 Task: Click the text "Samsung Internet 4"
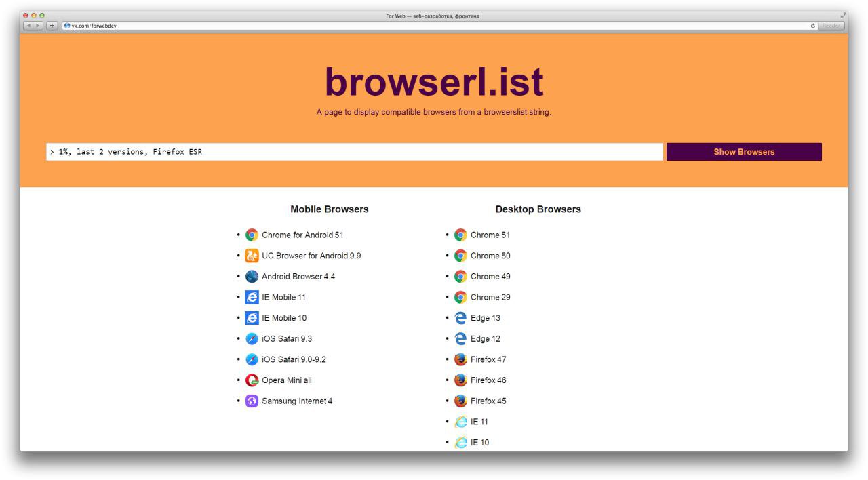(x=297, y=401)
